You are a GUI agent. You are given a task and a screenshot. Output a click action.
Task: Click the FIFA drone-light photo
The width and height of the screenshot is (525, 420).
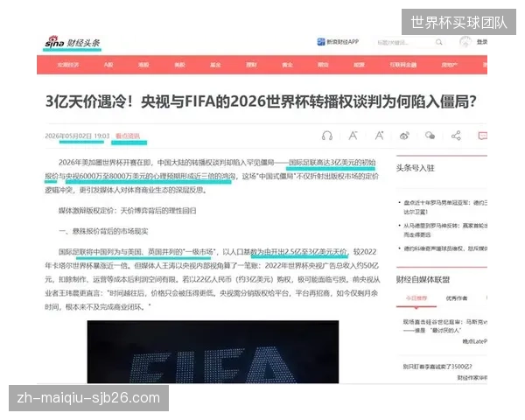213,352
